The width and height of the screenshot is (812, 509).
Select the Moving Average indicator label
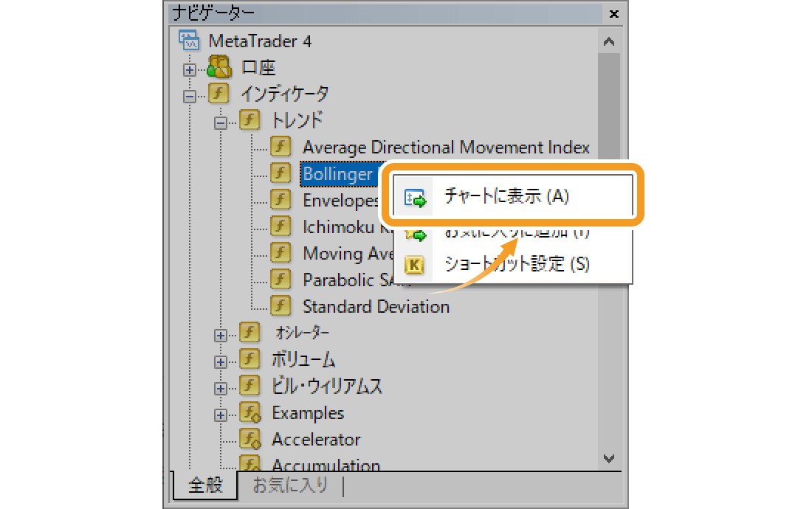pyautogui.click(x=348, y=254)
